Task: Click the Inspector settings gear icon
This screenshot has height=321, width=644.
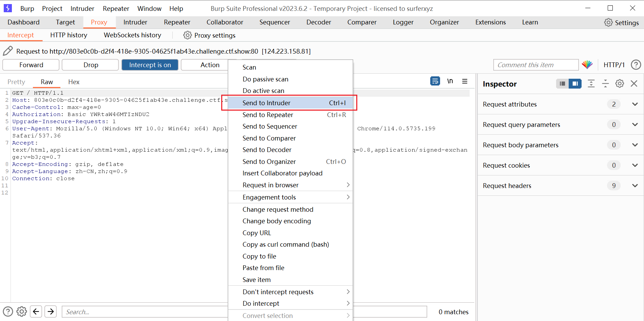Action: [620, 84]
